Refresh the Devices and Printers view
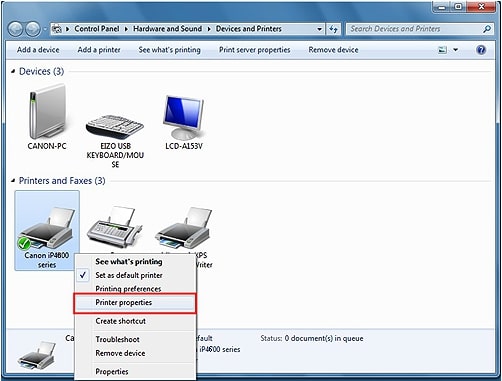Screen dimensions: 502x381 (x=333, y=29)
